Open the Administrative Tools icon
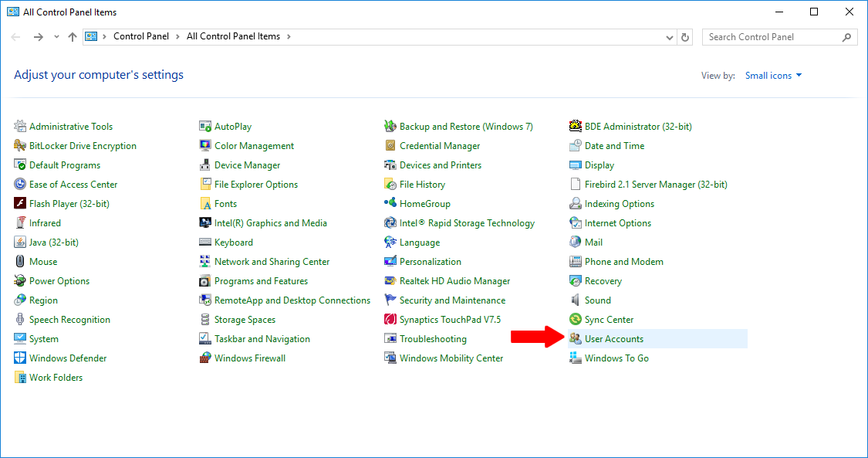868x458 pixels. (20, 126)
